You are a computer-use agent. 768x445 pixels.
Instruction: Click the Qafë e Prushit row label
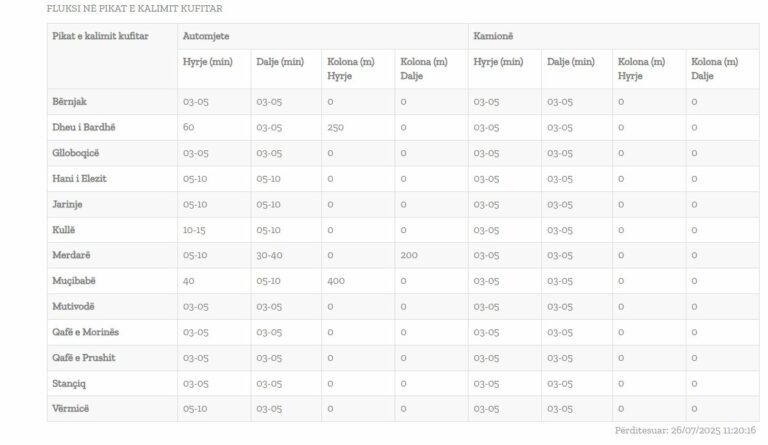(x=83, y=357)
